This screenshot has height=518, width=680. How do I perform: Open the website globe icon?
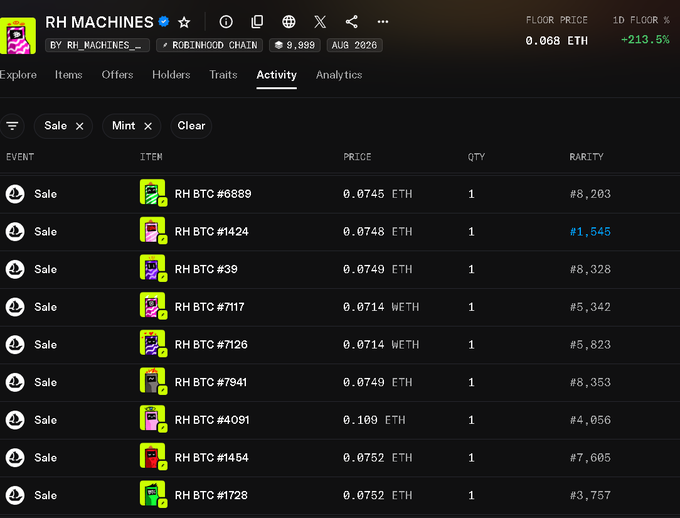[288, 22]
